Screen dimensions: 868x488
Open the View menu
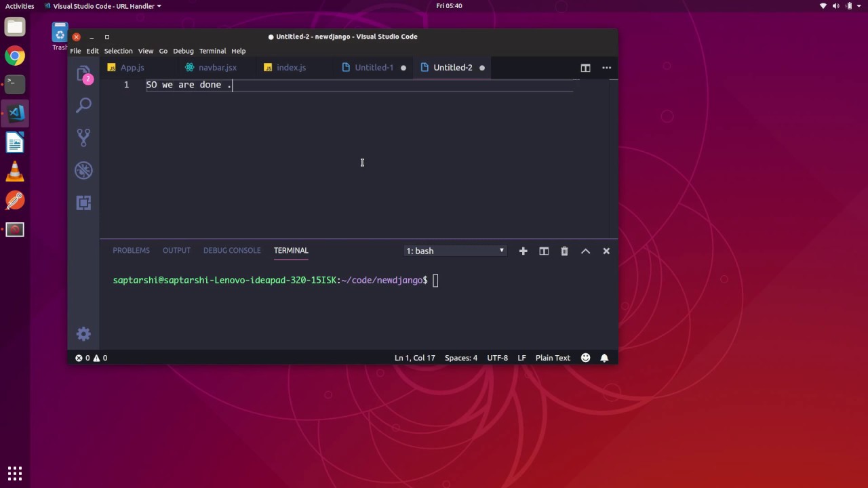pos(146,51)
